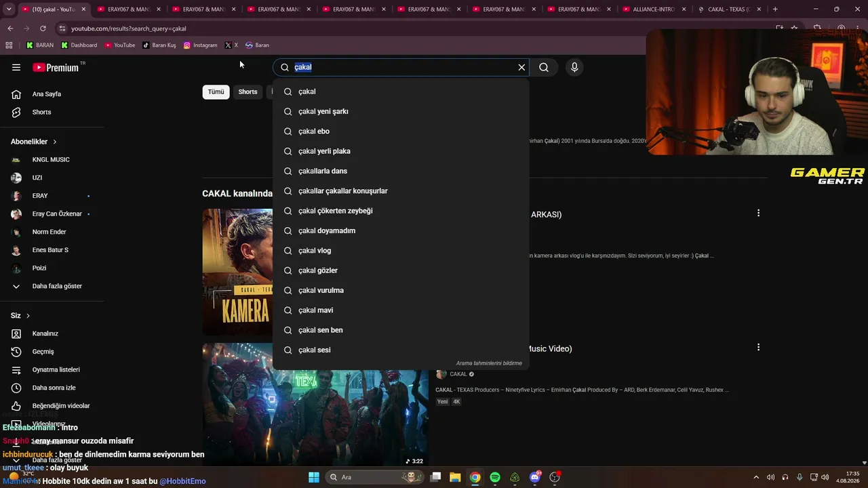
Task: Choose suggestion "çakal ebo"
Action: click(x=401, y=131)
